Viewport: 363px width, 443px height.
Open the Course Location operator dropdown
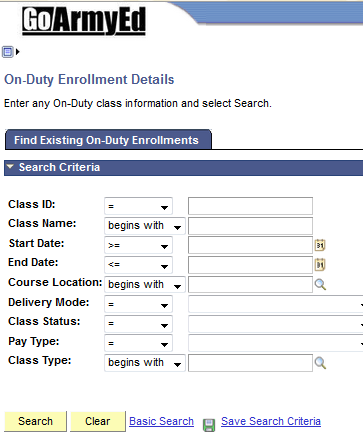pos(145,285)
